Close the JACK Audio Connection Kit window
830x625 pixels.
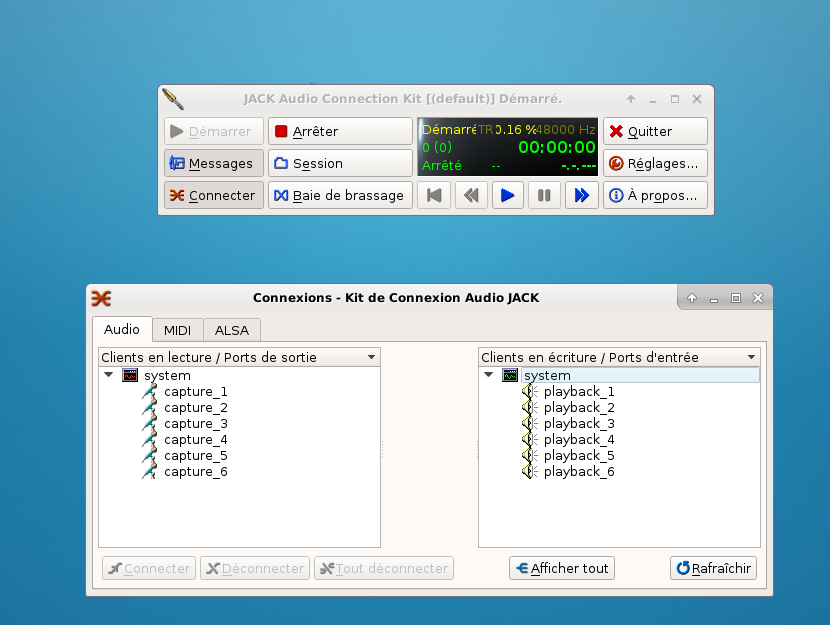pyautogui.click(x=697, y=99)
